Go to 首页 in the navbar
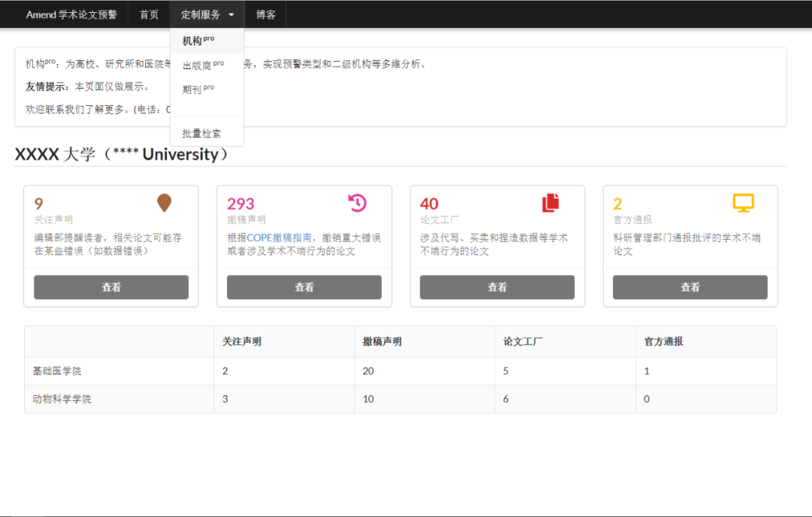The height and width of the screenshot is (517, 812). [149, 14]
